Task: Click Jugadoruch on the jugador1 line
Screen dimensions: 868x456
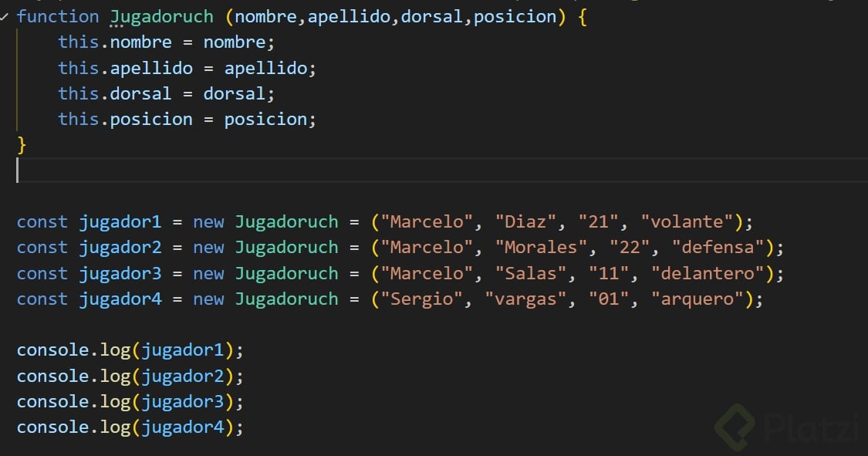Action: pos(287,222)
